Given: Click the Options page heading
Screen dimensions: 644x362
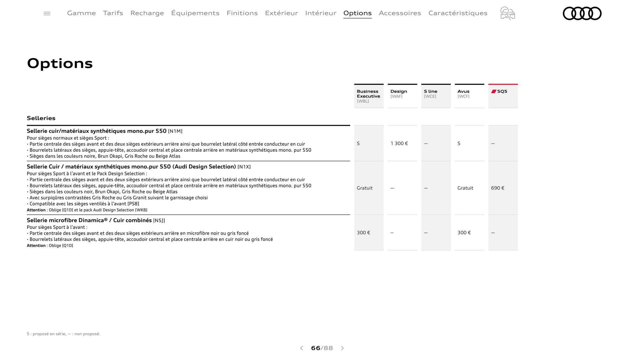Looking at the screenshot, I should tap(60, 64).
